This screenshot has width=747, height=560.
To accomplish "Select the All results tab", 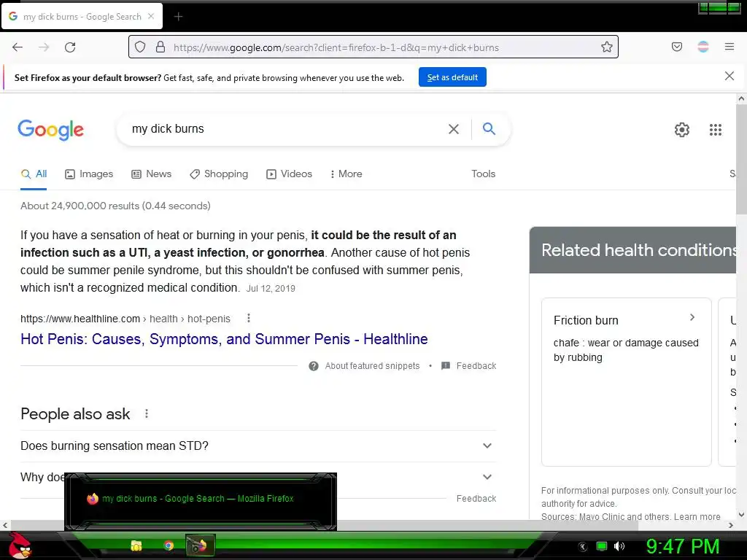I will [34, 174].
